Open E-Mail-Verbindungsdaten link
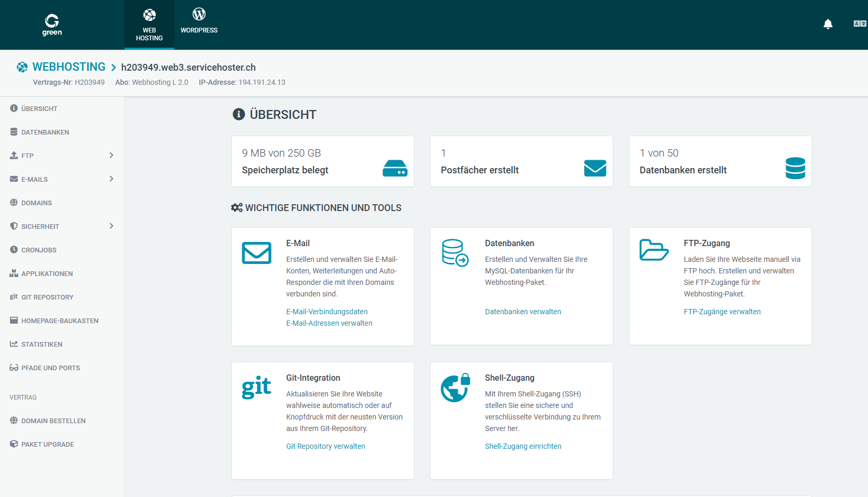This screenshot has height=497, width=868. click(327, 312)
